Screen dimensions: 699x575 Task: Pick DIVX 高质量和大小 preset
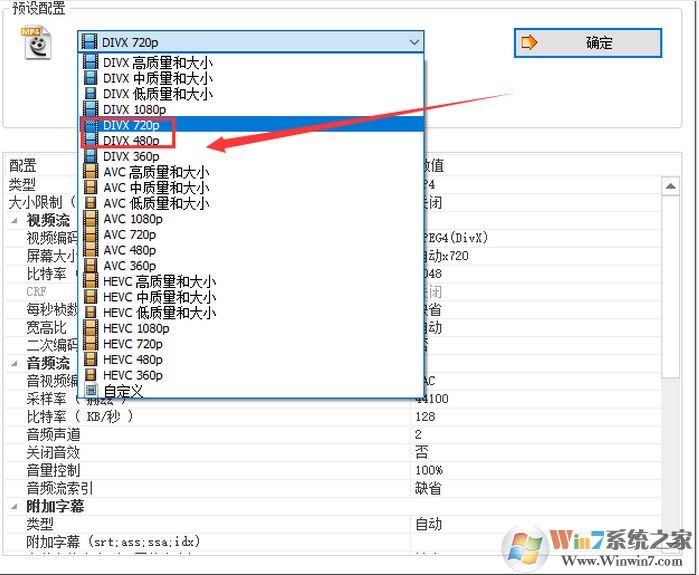157,62
